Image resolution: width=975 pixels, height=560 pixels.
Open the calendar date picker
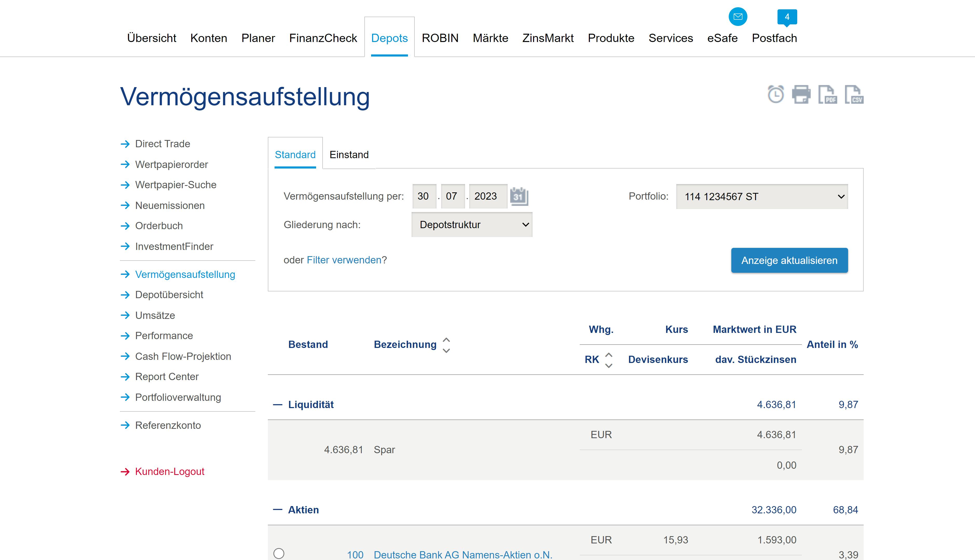click(x=519, y=196)
